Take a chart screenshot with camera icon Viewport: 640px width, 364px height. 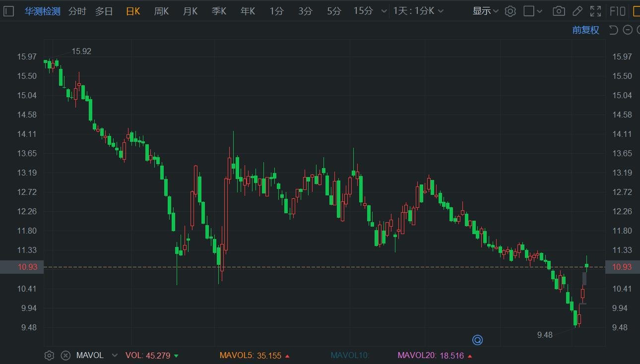(x=559, y=11)
